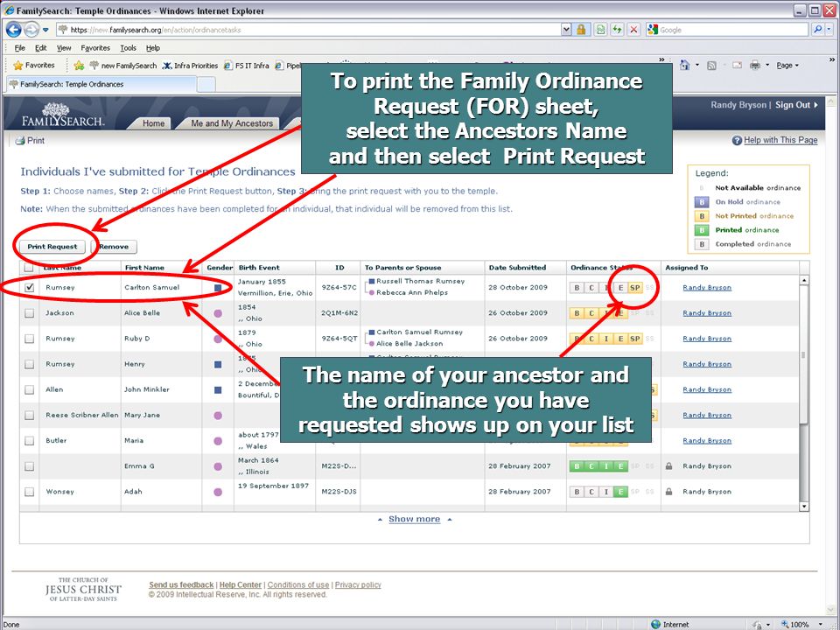Open the Help Center footer link
Image resolution: width=840 pixels, height=630 pixels.
pos(241,585)
